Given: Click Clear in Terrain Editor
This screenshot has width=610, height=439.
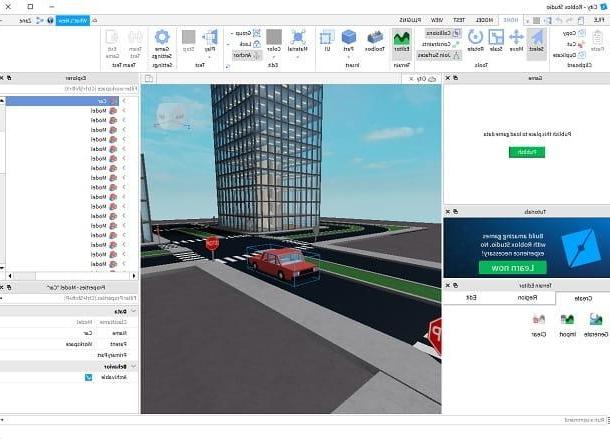Looking at the screenshot, I should (539, 325).
